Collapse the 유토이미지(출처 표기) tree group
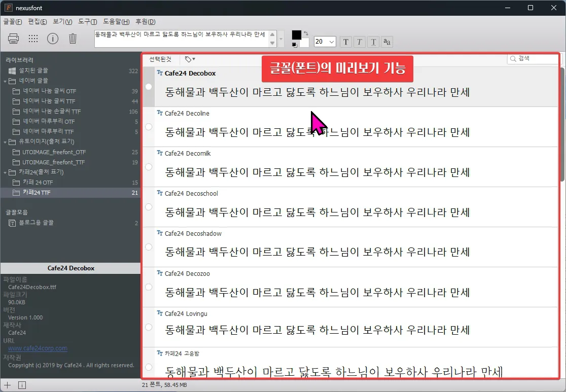566x392 pixels. coord(5,142)
